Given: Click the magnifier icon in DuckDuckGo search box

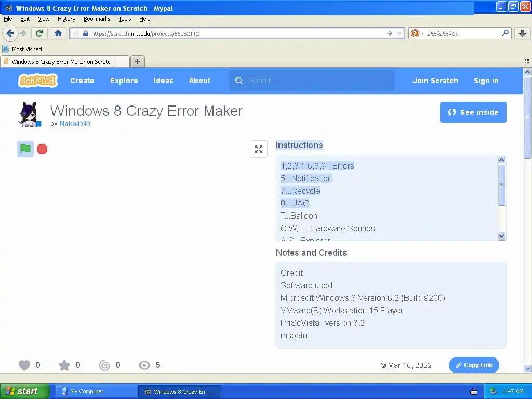Looking at the screenshot, I should click(x=505, y=33).
